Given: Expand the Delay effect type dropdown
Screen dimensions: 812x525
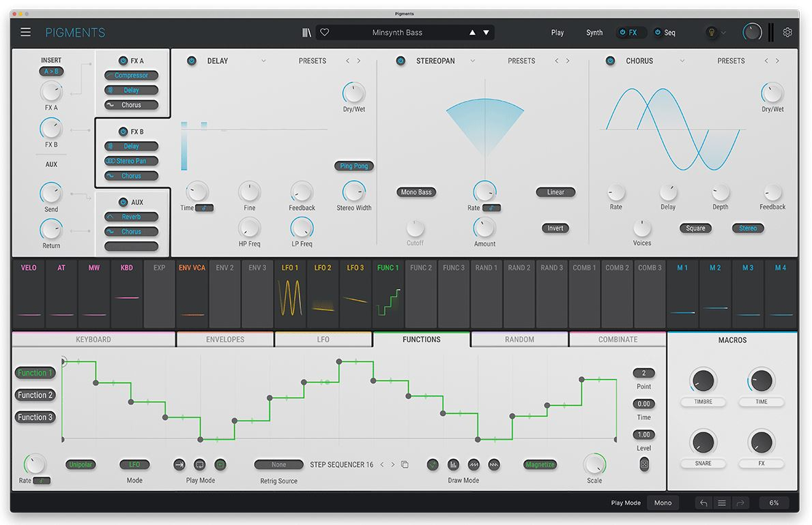Looking at the screenshot, I should tap(263, 61).
